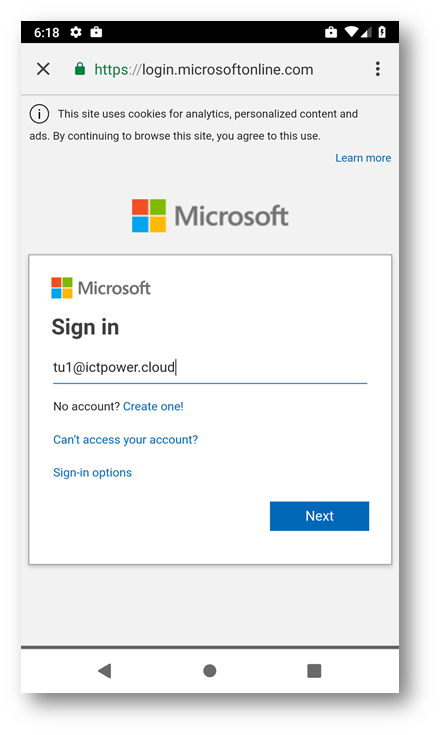Image resolution: width=441 pixels, height=735 pixels.
Task: Tap the work briefcase icon beside gear
Action: 96,32
